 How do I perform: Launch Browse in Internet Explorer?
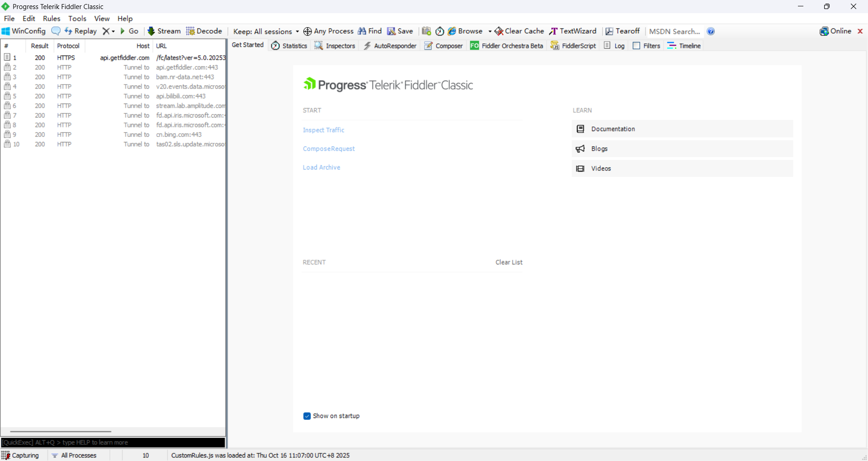pos(465,31)
